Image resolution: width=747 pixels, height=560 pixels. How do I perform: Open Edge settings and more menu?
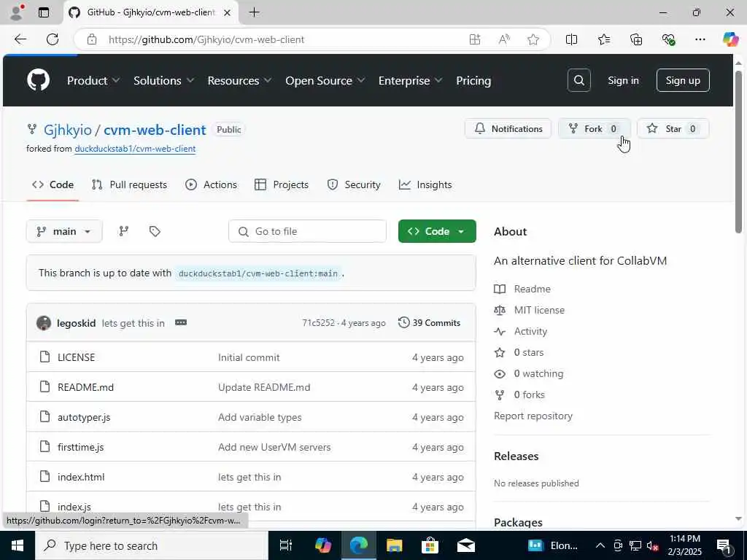pos(700,39)
